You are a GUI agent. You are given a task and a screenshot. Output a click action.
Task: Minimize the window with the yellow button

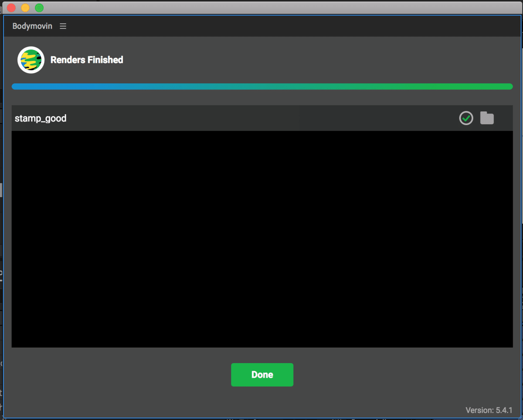pyautogui.click(x=25, y=8)
